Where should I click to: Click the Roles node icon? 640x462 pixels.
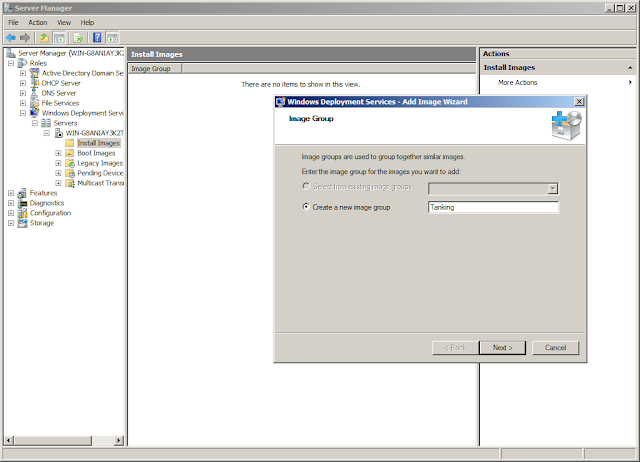point(23,63)
